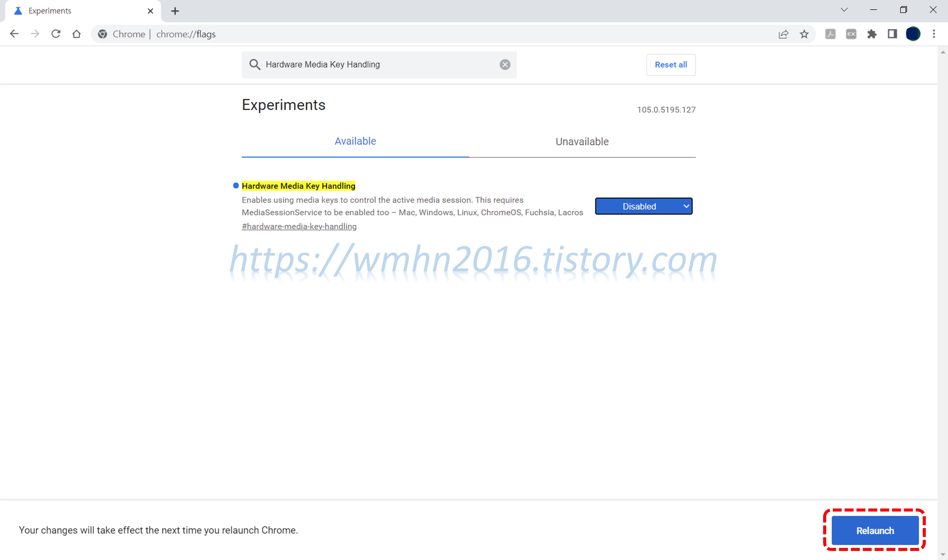The height and width of the screenshot is (560, 948).
Task: Click version number 105.0.5195.127
Action: click(666, 110)
